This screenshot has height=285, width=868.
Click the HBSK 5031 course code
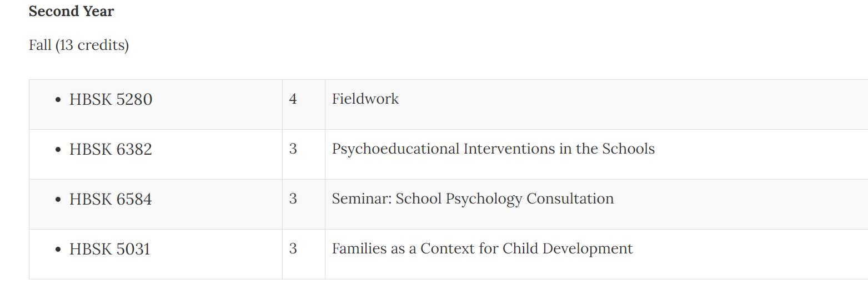coord(110,249)
